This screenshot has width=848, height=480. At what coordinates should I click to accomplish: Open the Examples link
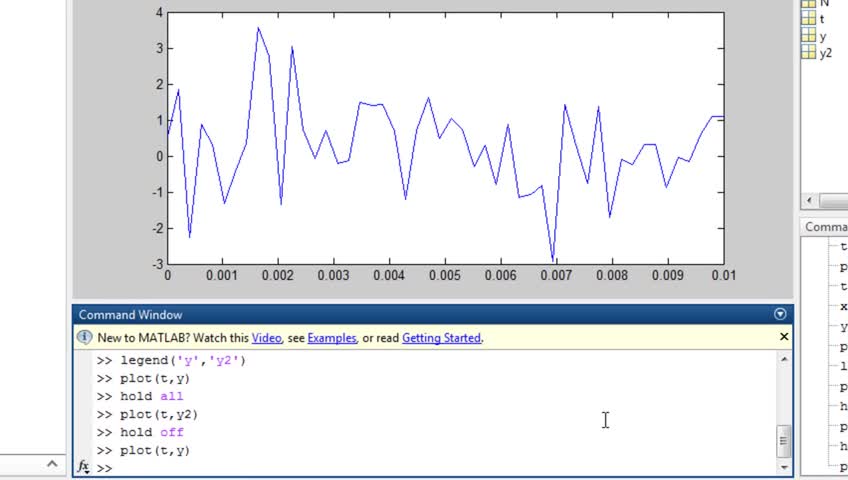coord(332,338)
